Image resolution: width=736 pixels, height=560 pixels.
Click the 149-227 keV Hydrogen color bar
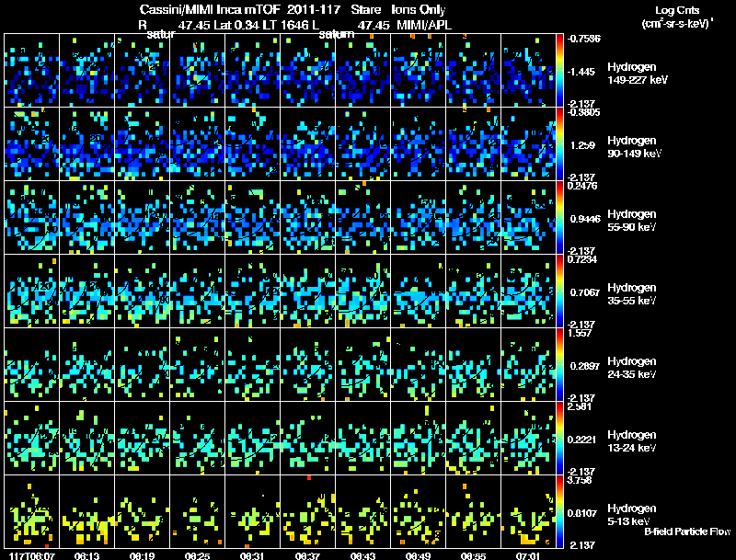(x=560, y=70)
